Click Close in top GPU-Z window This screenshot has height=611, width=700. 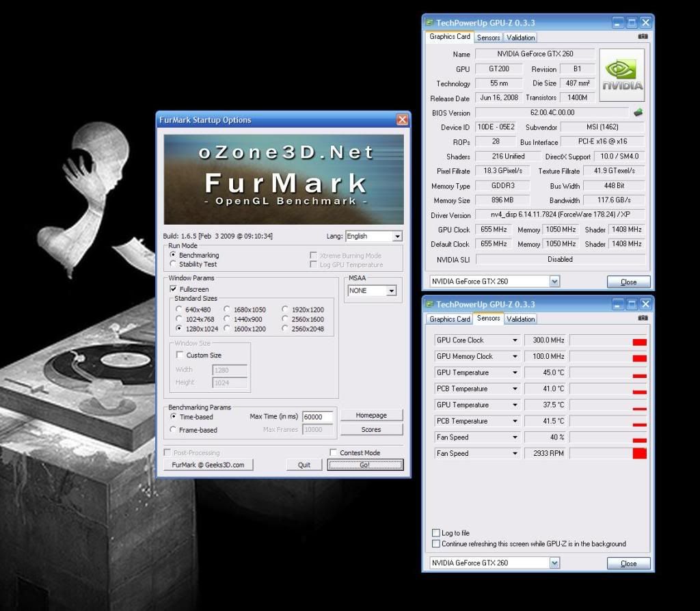[629, 282]
